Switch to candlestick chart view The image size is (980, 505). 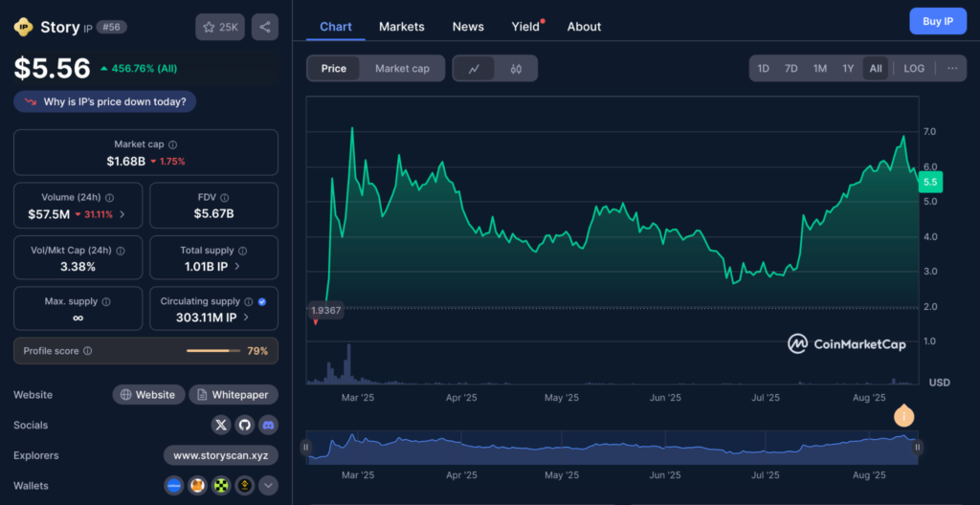click(516, 69)
